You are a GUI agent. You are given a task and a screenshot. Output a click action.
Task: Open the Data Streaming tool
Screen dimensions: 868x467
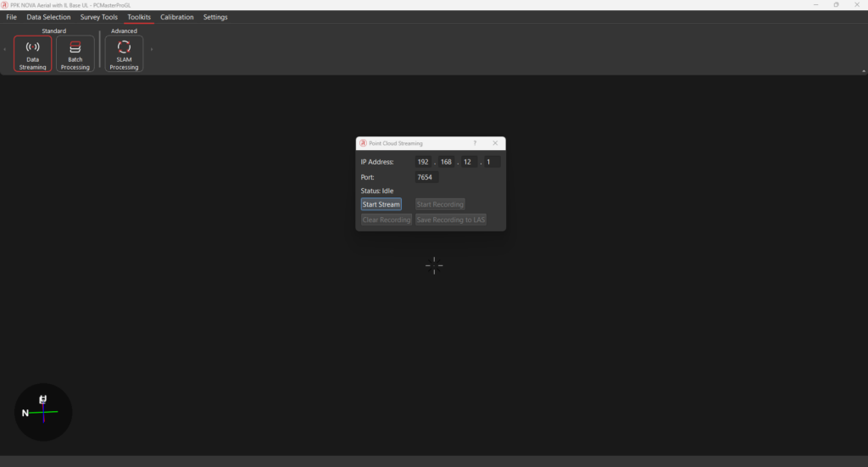[32, 53]
